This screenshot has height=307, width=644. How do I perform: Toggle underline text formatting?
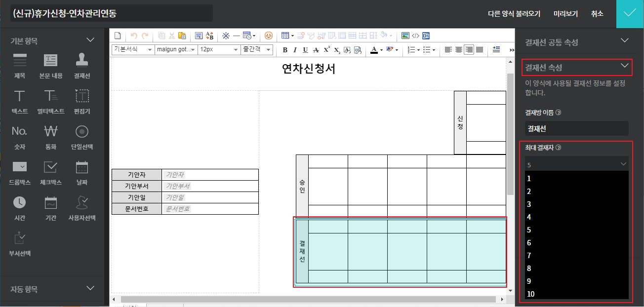(305, 50)
